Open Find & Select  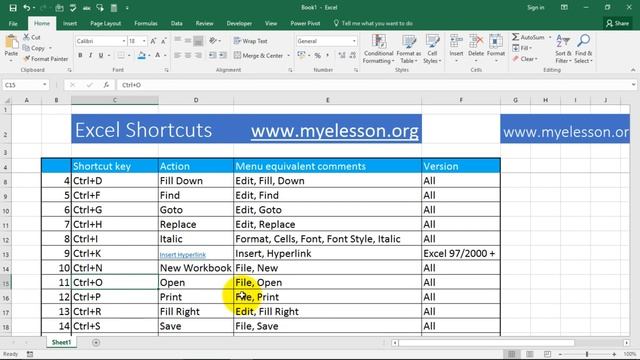click(x=583, y=49)
